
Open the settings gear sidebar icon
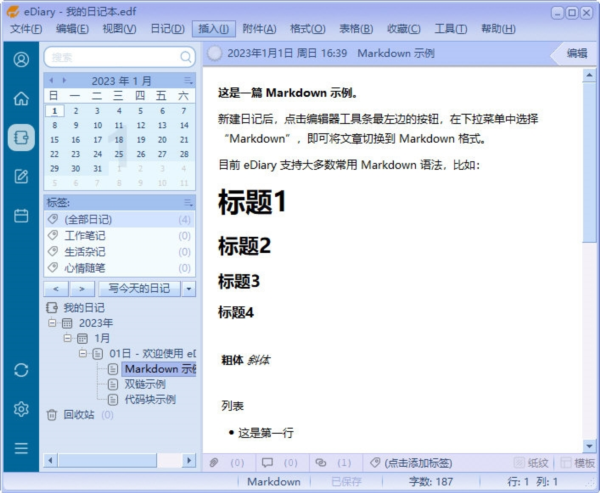(21, 409)
